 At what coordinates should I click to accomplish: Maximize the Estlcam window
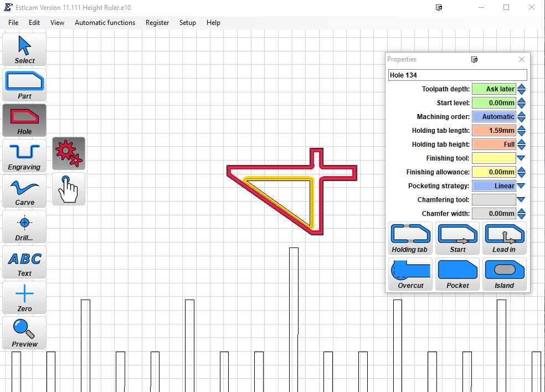tap(506, 7)
